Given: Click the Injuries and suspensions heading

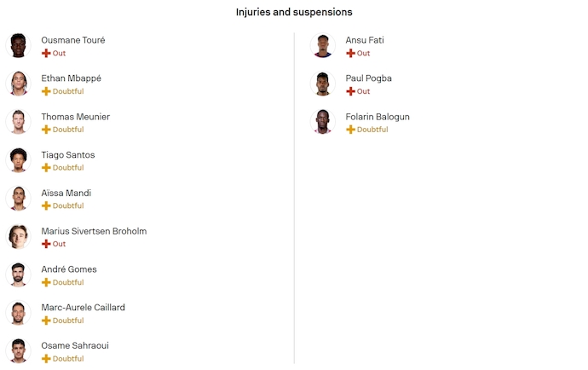Looking at the screenshot, I should click(294, 13).
